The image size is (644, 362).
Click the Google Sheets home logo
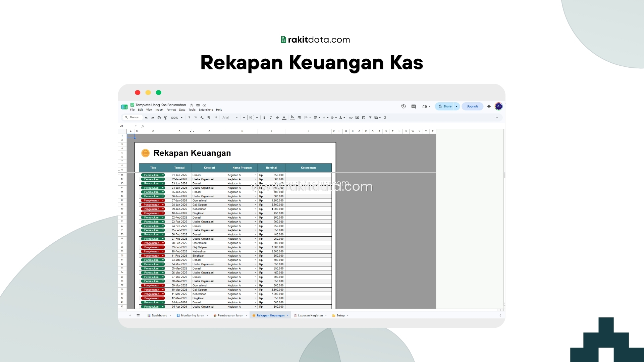124,107
